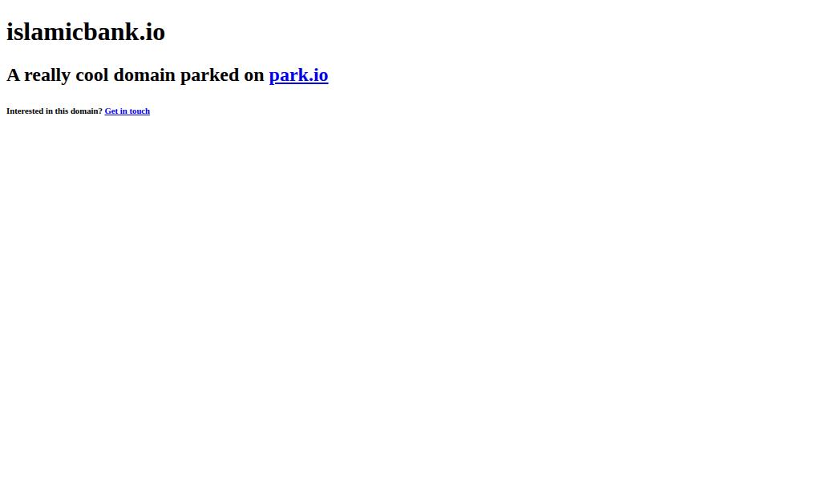
Task: Click the "A really cool domain" subheading text
Action: click(91, 75)
